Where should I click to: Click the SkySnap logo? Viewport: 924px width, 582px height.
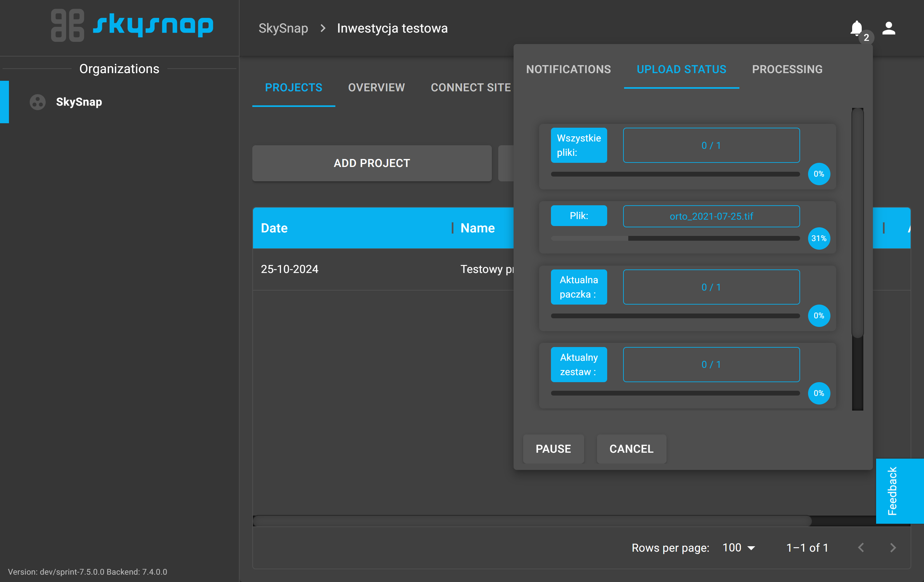132,25
